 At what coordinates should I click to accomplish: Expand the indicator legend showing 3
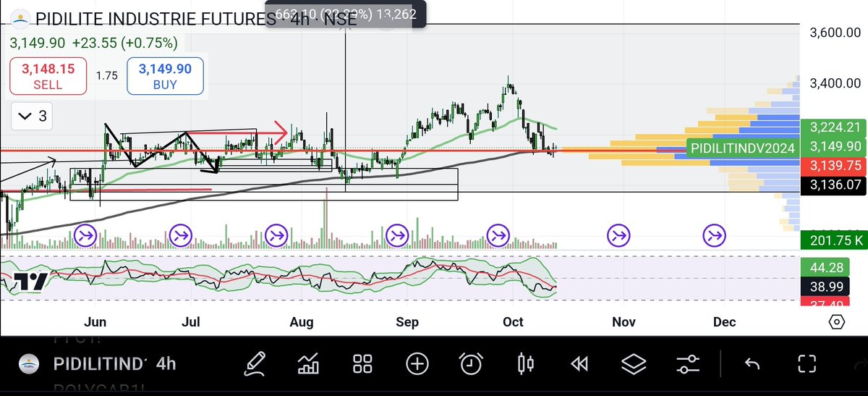click(x=32, y=116)
